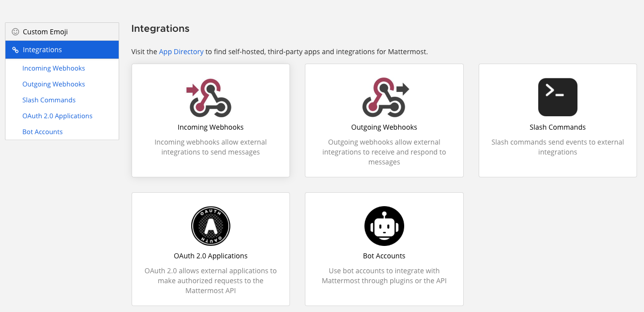
Task: Click the Outgoing Webhooks card title
Action: coord(384,127)
